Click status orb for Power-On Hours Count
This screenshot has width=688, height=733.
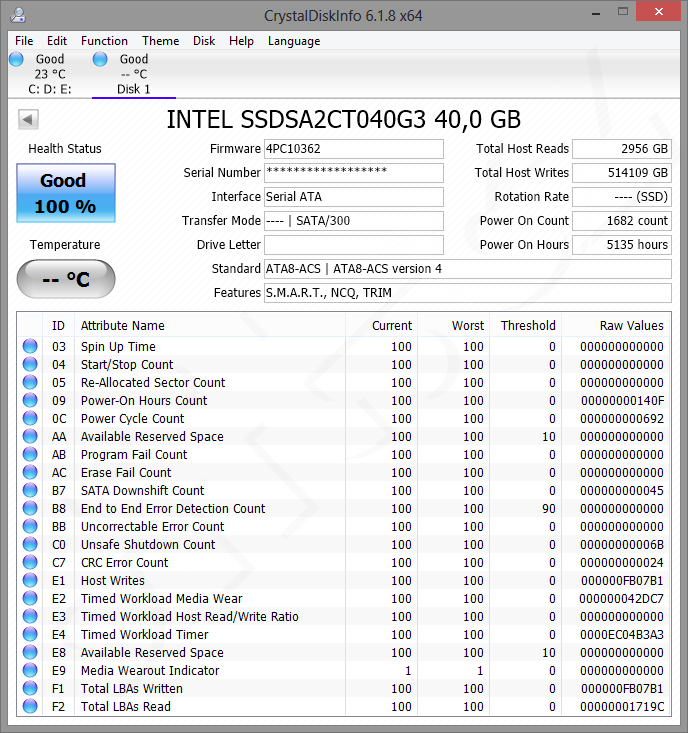click(30, 400)
